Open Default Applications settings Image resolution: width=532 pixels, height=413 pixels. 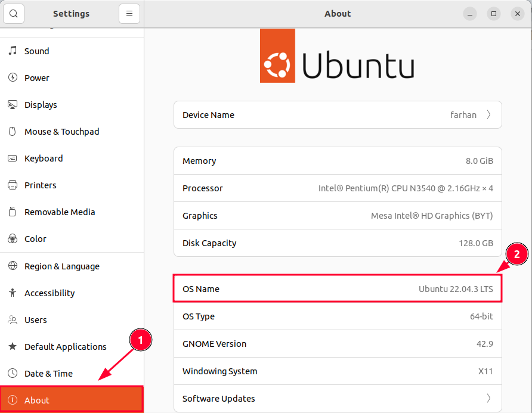tap(72, 346)
